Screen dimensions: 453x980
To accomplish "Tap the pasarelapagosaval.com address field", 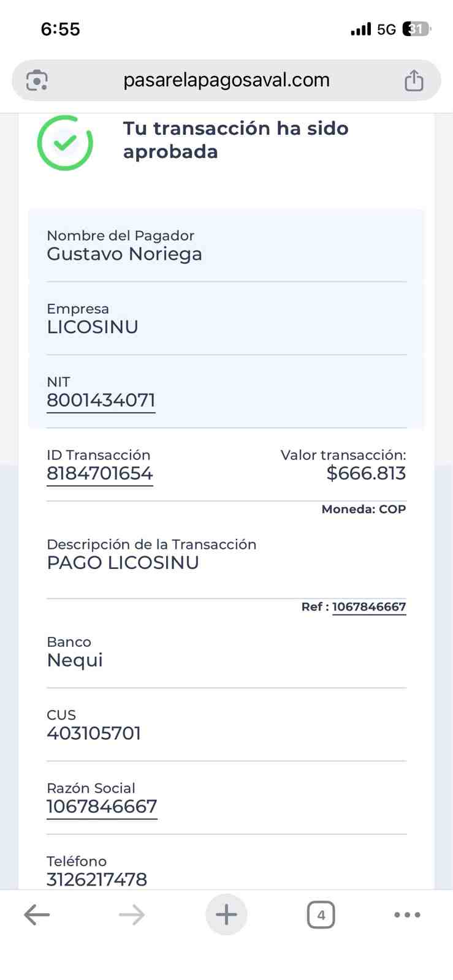I will point(226,80).
